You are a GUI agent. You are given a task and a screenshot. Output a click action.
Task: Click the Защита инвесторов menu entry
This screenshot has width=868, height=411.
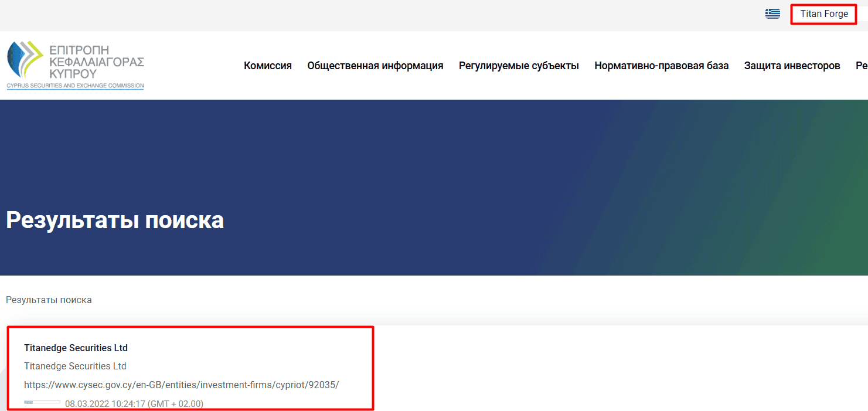pyautogui.click(x=792, y=66)
